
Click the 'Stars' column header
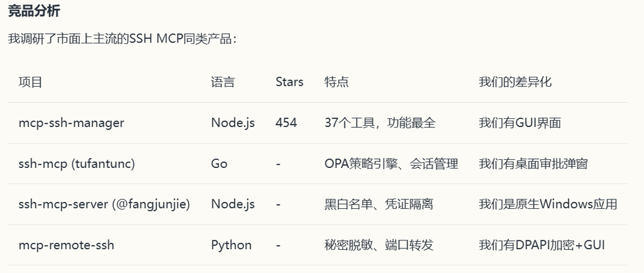[x=289, y=82]
